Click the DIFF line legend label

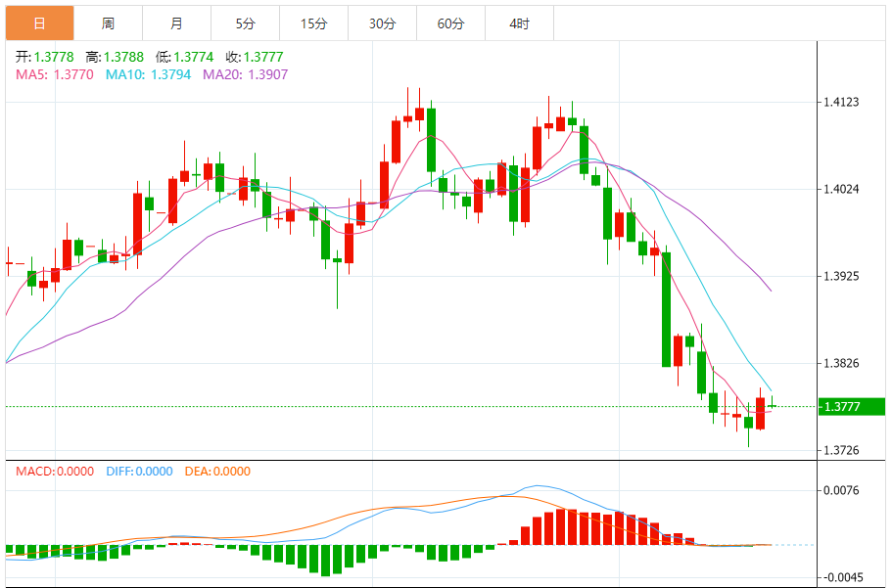tap(138, 471)
